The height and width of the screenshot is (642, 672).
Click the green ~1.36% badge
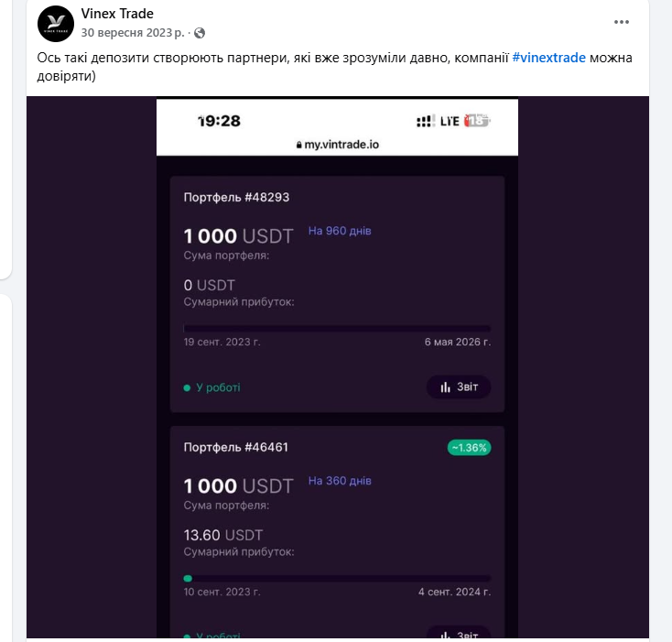pyautogui.click(x=469, y=448)
